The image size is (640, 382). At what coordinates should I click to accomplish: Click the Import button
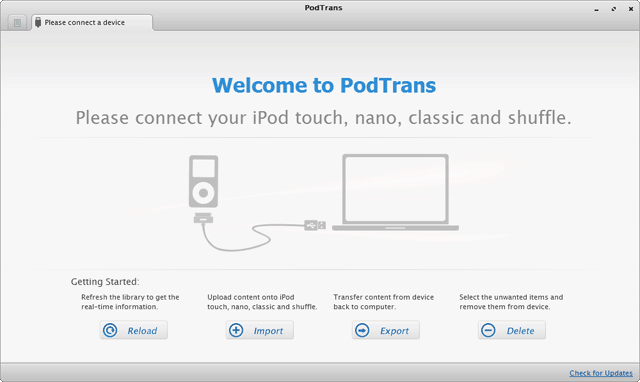tap(260, 330)
